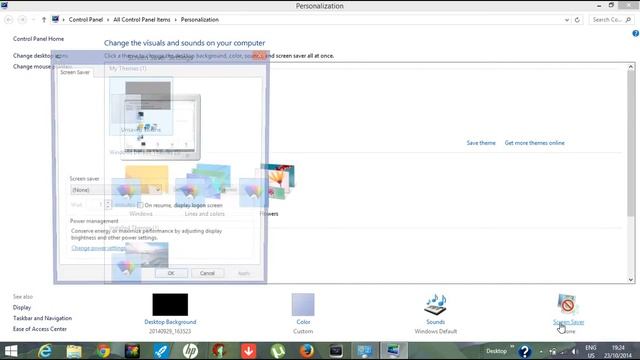
Task: Click Cancel in Screen Saver dialog
Action: (x=207, y=273)
